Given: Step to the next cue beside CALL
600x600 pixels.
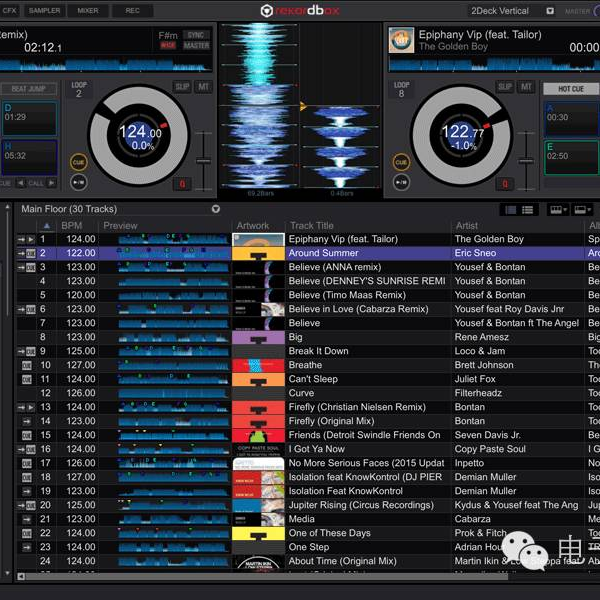Looking at the screenshot, I should pyautogui.click(x=51, y=183).
